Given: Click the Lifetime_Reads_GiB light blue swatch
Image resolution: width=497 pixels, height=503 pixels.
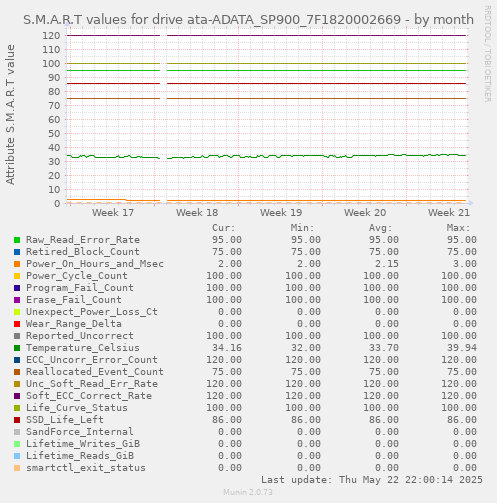Looking at the screenshot, I should click(17, 456).
